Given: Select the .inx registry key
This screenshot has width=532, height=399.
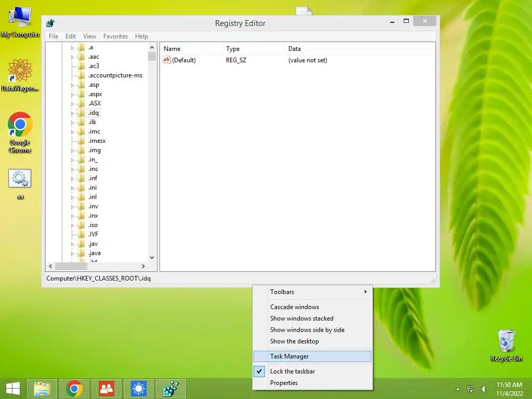Looking at the screenshot, I should click(94, 216).
